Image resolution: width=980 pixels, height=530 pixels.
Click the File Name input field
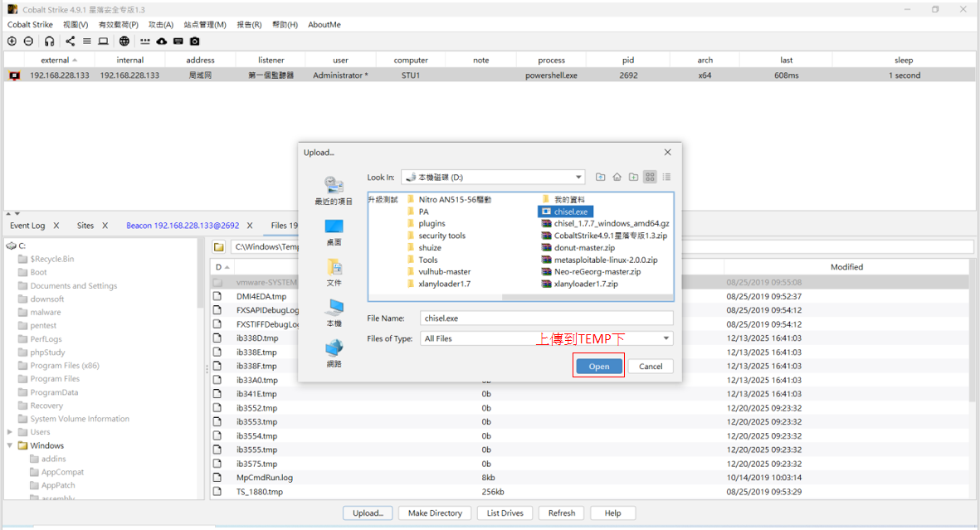tap(546, 318)
